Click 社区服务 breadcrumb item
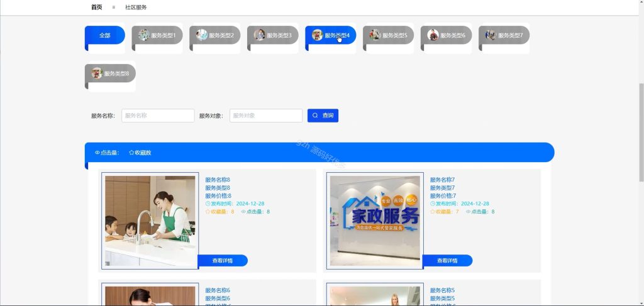644x306 pixels. click(x=136, y=7)
